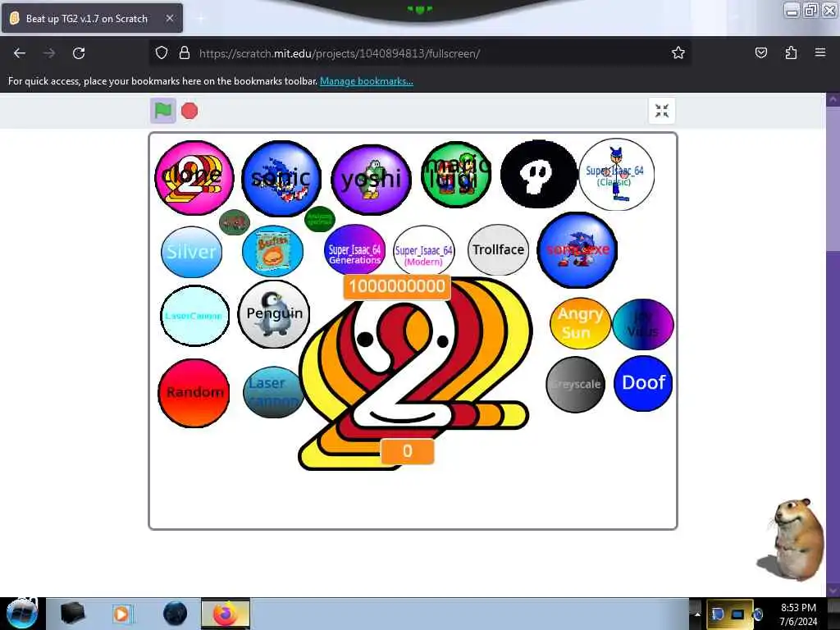Click the 'Manage bookmarks...' link

click(x=367, y=81)
